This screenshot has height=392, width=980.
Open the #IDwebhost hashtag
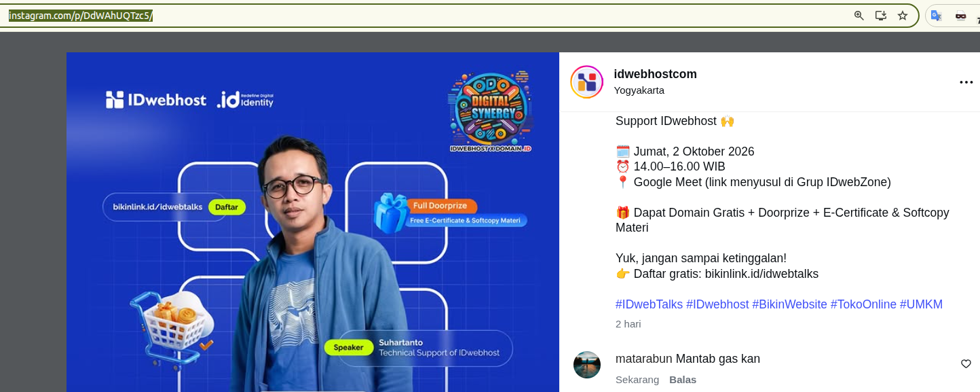[717, 304]
